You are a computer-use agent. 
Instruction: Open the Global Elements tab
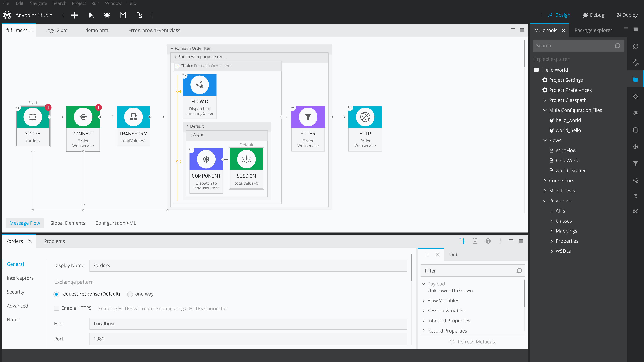67,223
